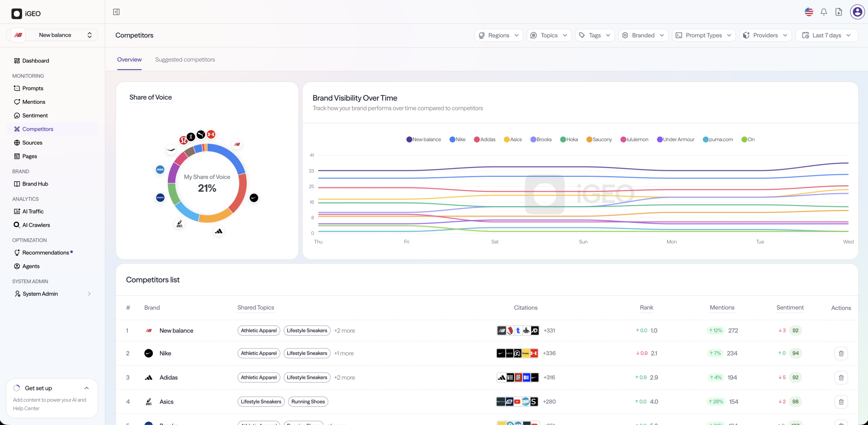Toggle Asics series in chart legend
Viewport: 868px width, 425px height.
coord(513,139)
